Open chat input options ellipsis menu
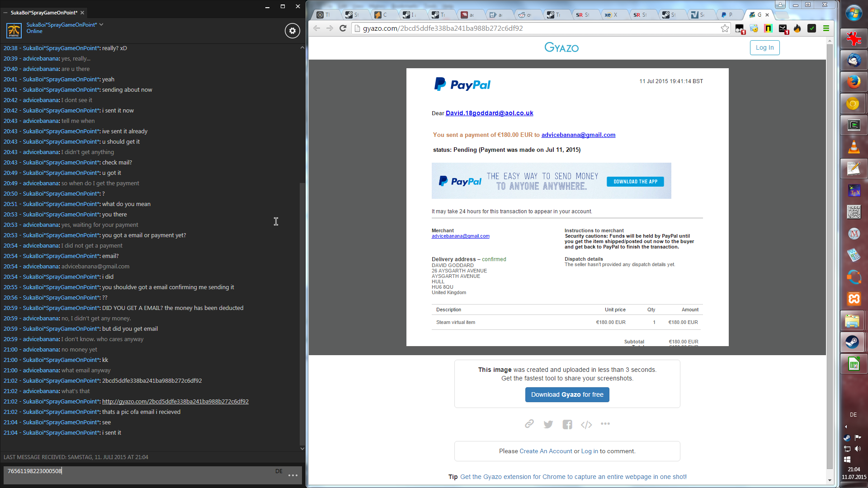Viewport: 868px width, 488px height. 293,475
